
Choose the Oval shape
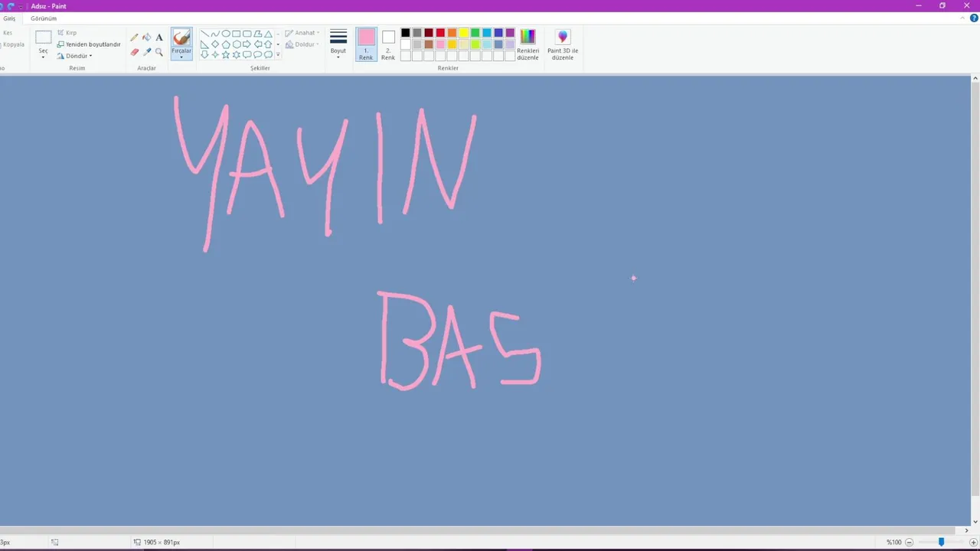(226, 34)
